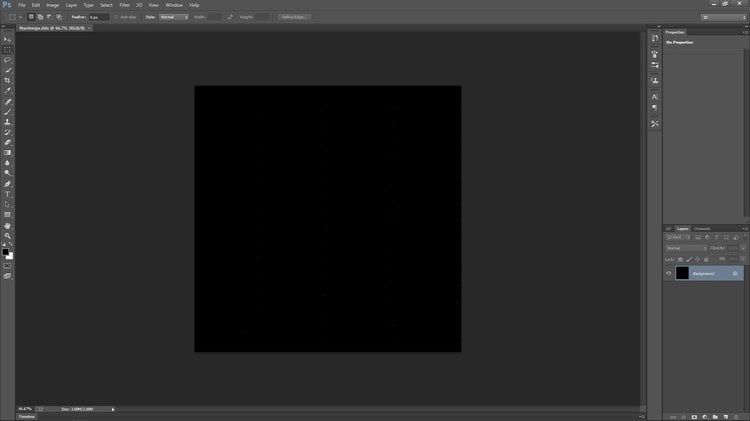750x421 pixels.
Task: Select the Dodge tool
Action: click(x=7, y=173)
